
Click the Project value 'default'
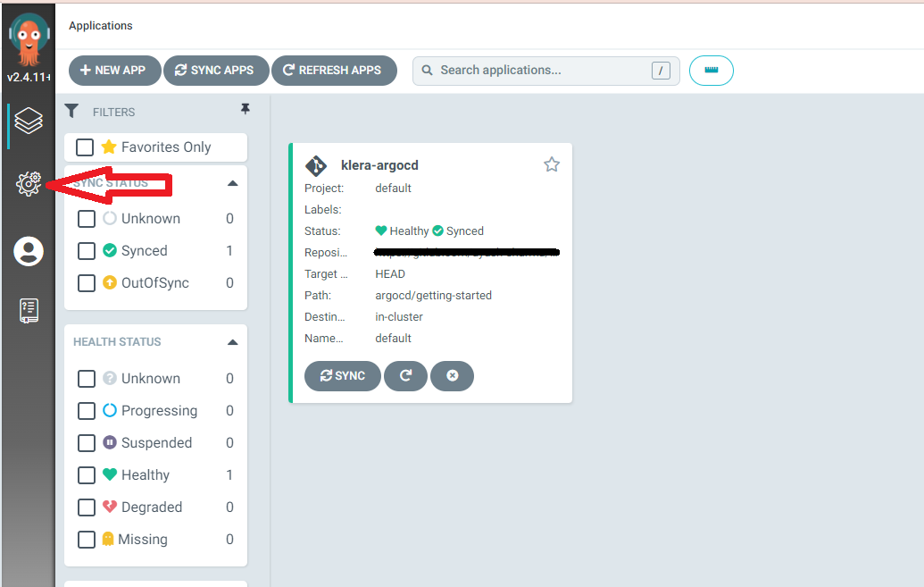click(x=393, y=189)
